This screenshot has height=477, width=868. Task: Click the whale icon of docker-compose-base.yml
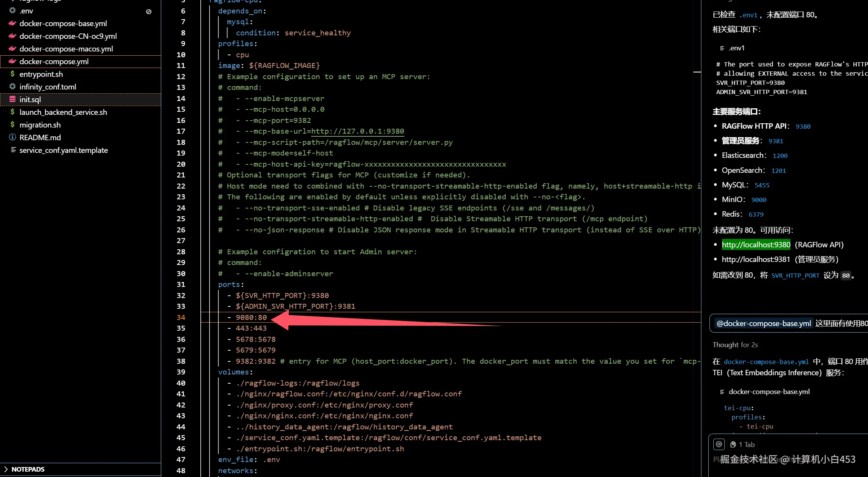point(12,23)
